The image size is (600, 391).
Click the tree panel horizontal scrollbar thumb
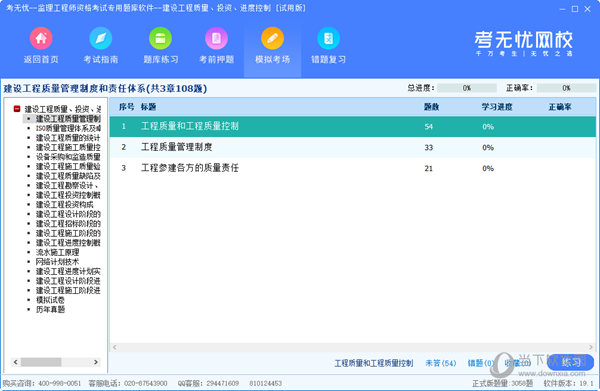point(41,362)
